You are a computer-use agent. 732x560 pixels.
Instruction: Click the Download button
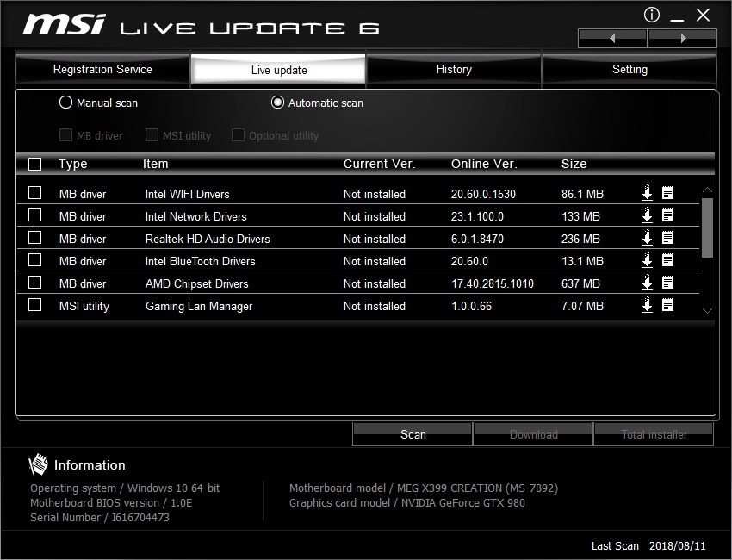(x=533, y=434)
